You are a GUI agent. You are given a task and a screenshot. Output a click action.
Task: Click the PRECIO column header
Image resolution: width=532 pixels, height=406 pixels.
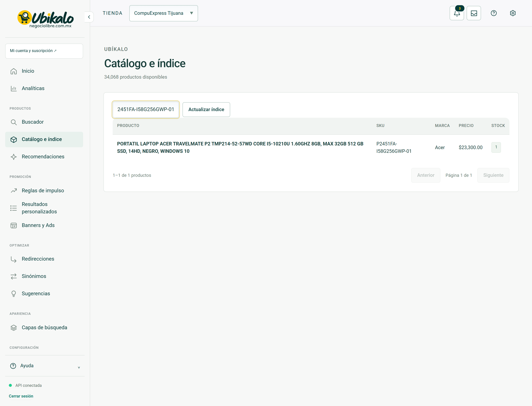tap(466, 126)
